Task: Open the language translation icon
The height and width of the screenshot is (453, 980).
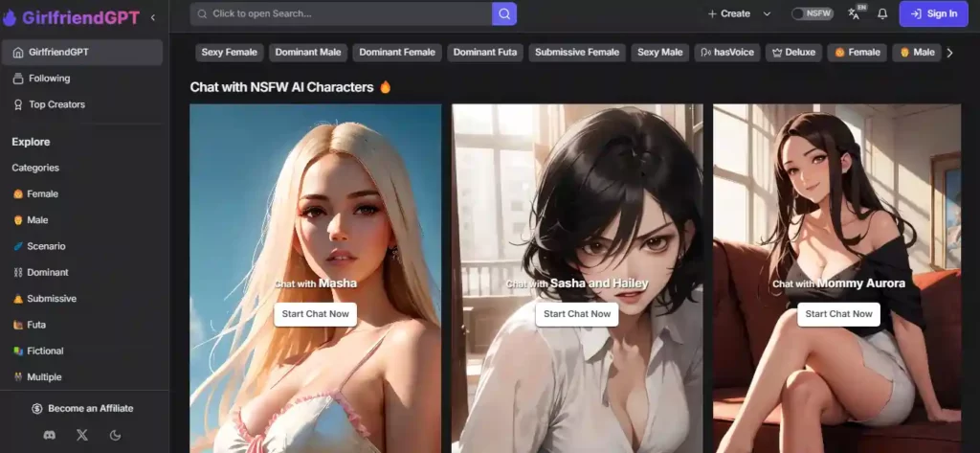Action: coord(855,13)
